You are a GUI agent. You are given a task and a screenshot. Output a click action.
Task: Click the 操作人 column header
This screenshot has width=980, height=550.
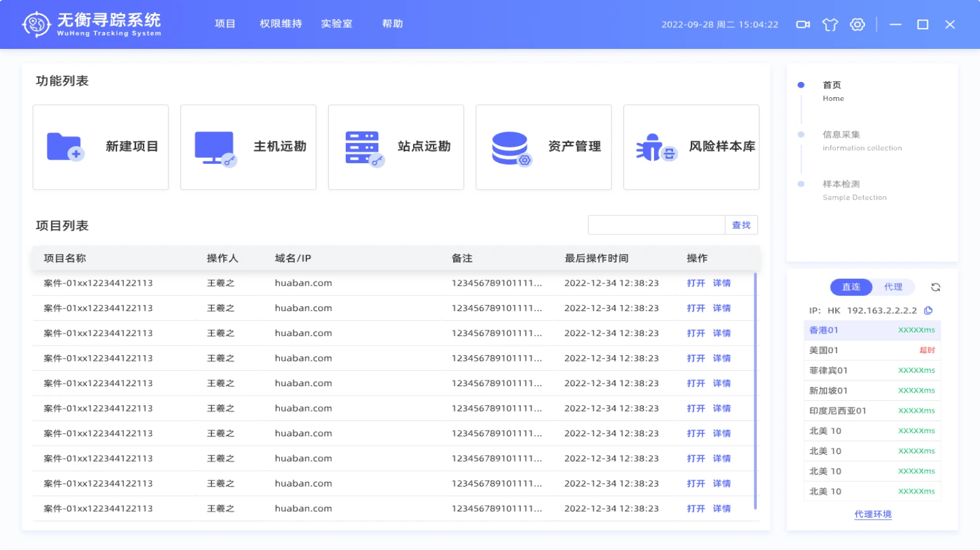tap(222, 258)
